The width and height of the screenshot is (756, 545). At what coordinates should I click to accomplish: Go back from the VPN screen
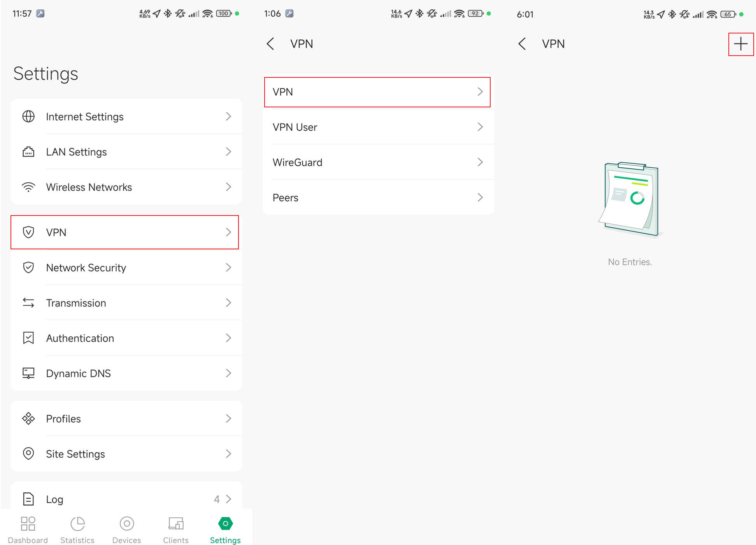[522, 44]
